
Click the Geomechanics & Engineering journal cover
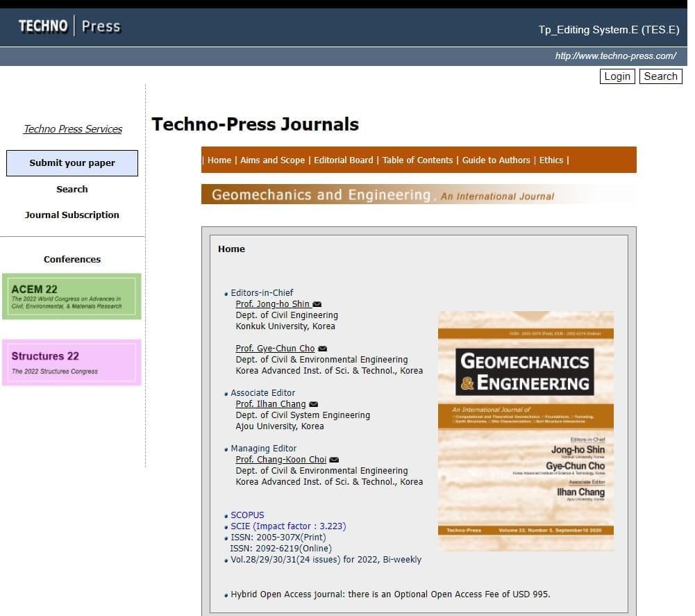point(526,431)
